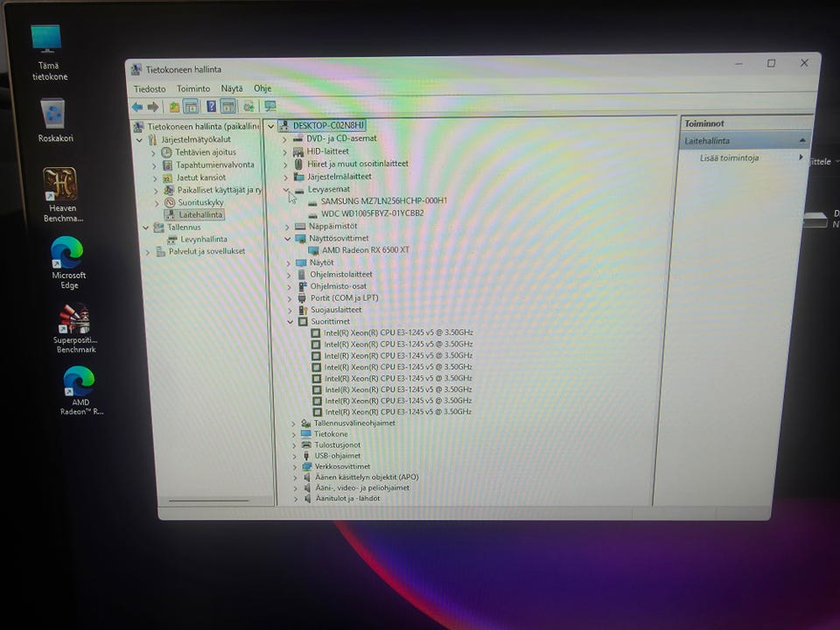The image size is (840, 630).
Task: Select Järjestelmälaitteet category
Action: pos(339,176)
